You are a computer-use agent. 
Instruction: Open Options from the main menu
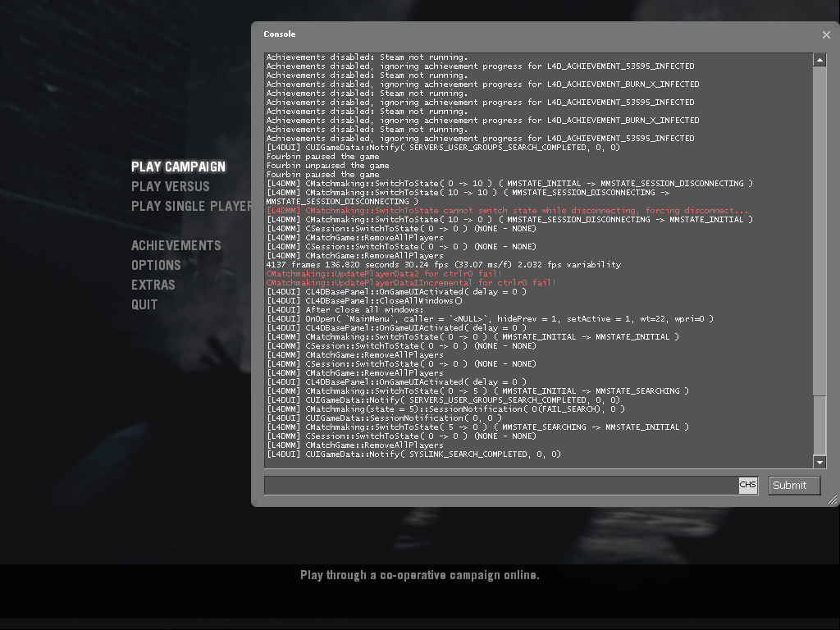click(156, 265)
